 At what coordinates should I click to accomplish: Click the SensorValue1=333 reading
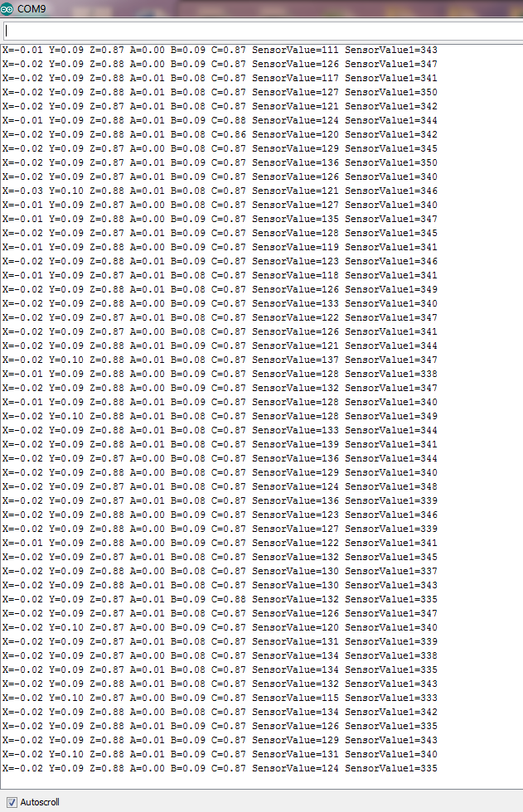tap(391, 698)
